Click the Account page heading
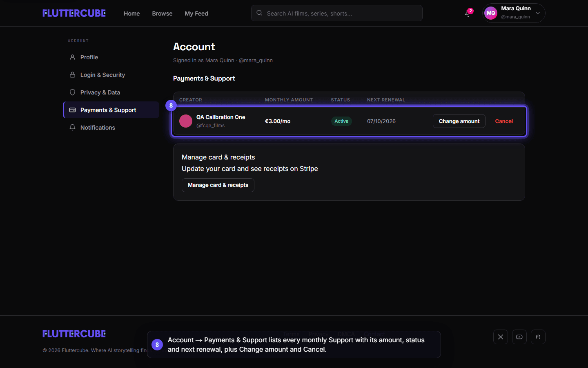The image size is (588, 368). 194,47
